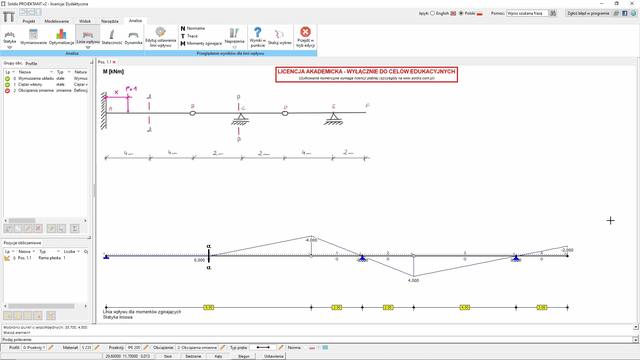Screen dimensions: 640x360
Task: Click Przejdź w tryb edycji
Action: (305, 37)
